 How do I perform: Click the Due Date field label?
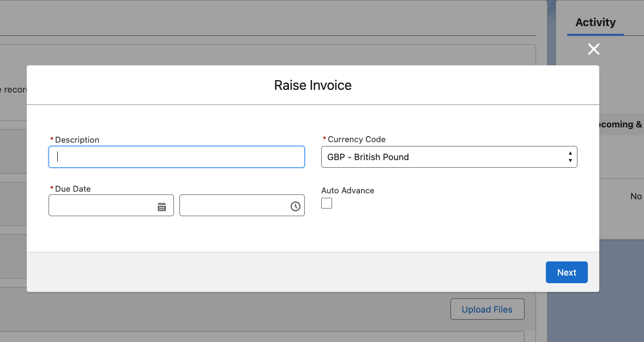click(x=73, y=189)
